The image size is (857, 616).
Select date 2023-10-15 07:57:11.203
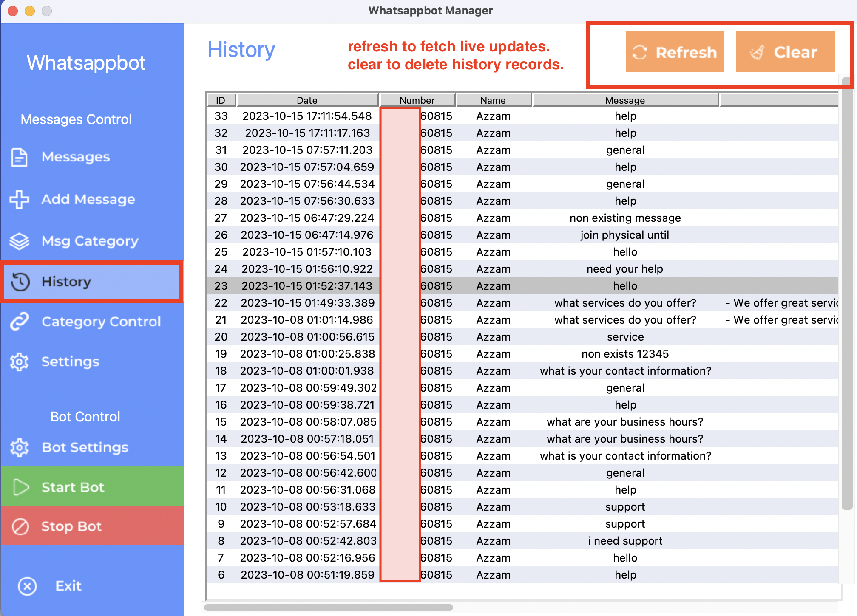pyautogui.click(x=307, y=150)
